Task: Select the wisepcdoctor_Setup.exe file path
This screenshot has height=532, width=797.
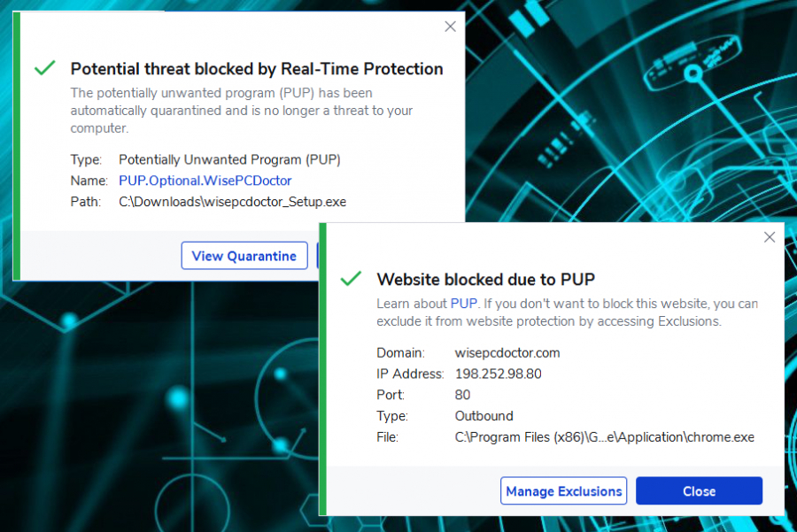Action: pyautogui.click(x=232, y=202)
